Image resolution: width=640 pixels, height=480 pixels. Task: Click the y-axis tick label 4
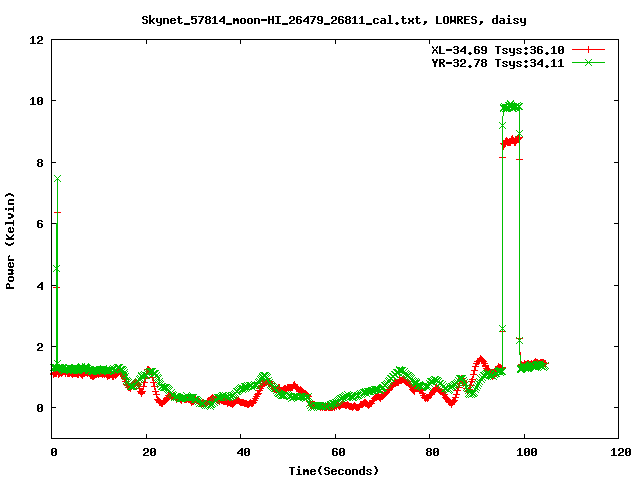(40, 286)
